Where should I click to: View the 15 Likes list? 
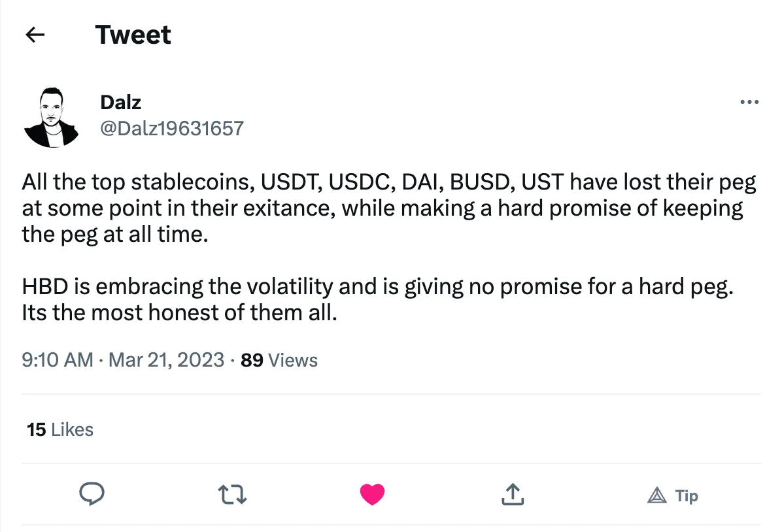(60, 429)
